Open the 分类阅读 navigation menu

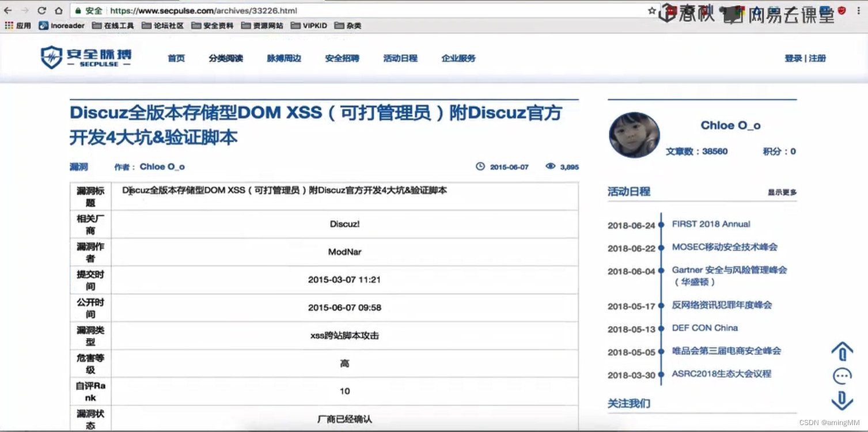226,58
